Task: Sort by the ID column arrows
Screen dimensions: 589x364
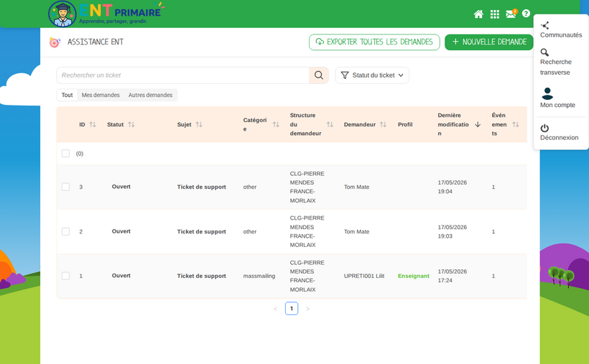Action: (x=93, y=124)
